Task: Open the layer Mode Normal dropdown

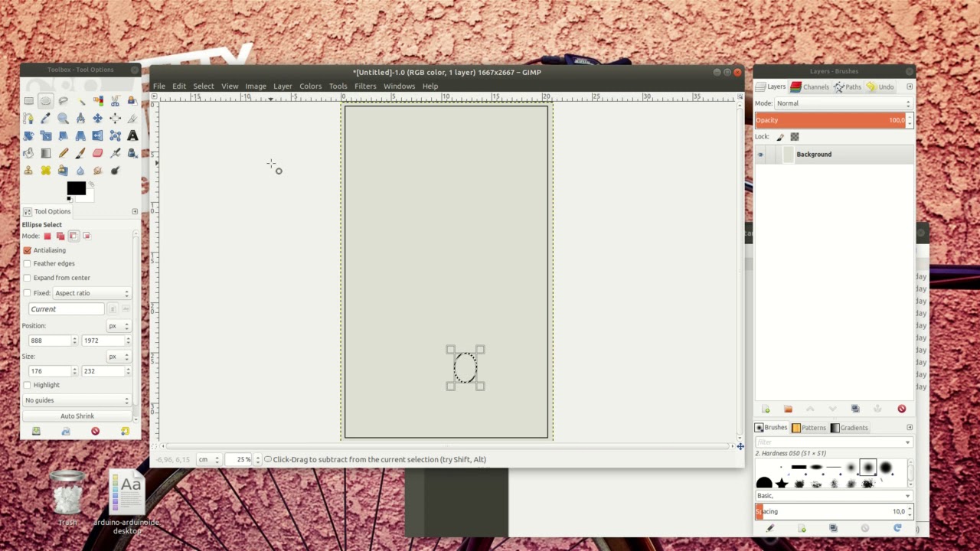Action: [842, 103]
